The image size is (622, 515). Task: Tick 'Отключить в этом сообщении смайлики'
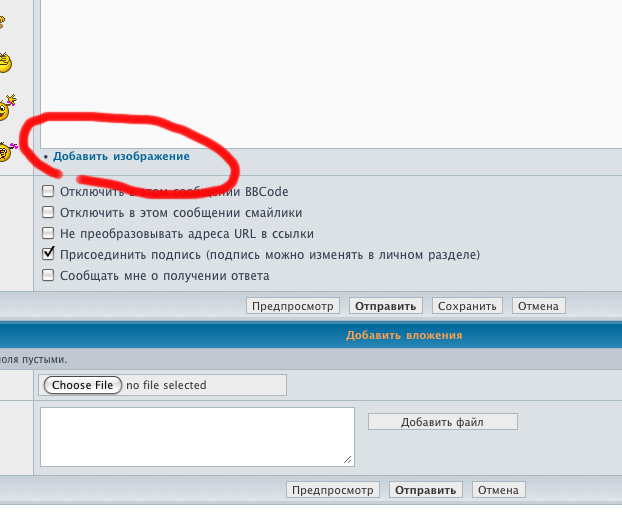click(48, 212)
